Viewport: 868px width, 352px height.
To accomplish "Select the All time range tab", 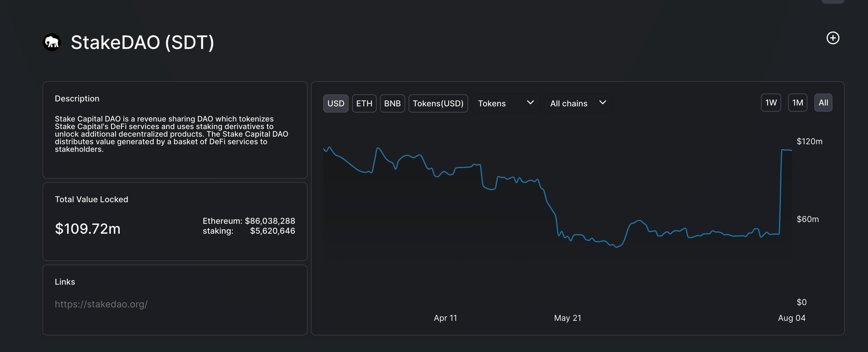I will point(823,102).
